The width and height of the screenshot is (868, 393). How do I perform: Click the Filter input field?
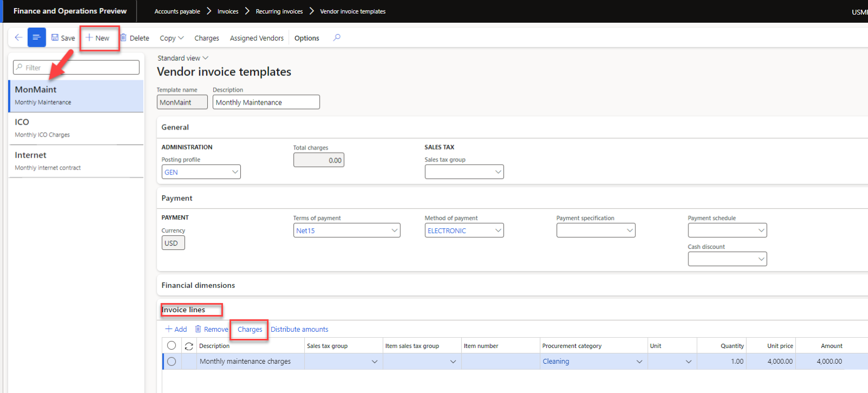[x=76, y=67]
